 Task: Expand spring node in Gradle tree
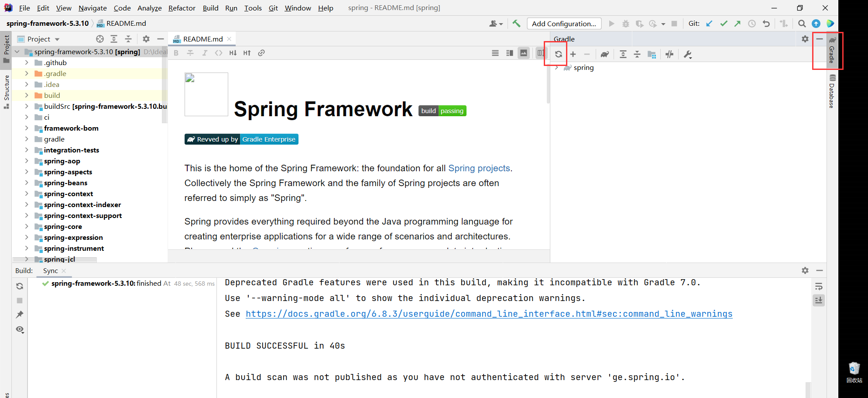tap(557, 67)
